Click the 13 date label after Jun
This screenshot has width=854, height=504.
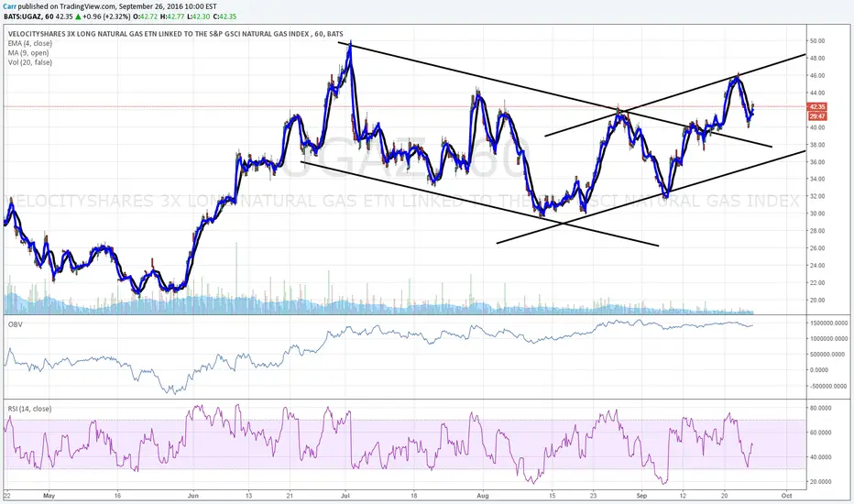tap(248, 496)
